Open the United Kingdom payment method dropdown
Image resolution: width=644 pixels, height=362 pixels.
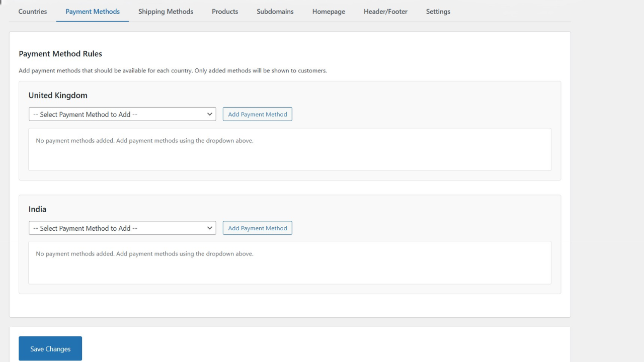122,114
